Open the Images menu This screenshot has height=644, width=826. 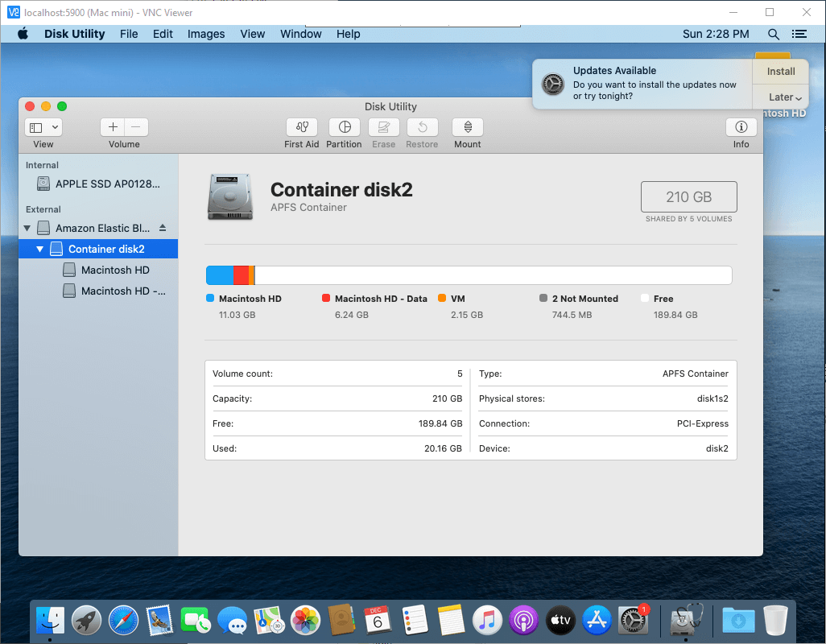click(x=206, y=34)
